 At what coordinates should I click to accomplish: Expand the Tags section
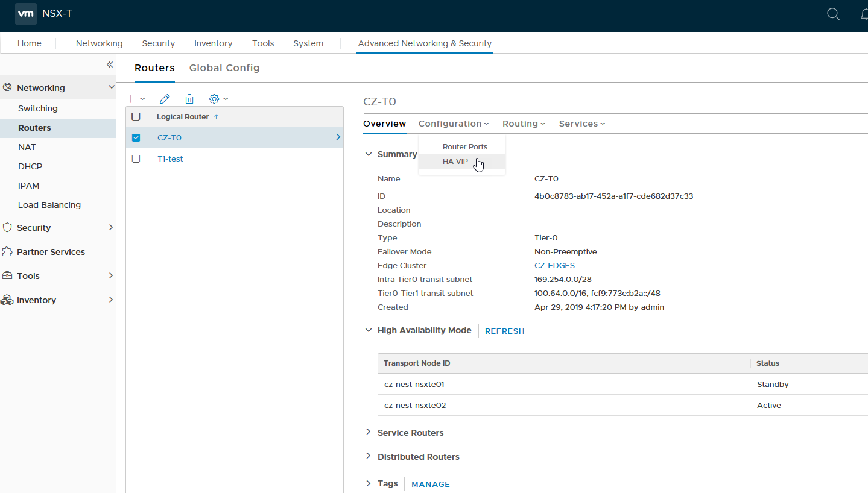click(369, 483)
